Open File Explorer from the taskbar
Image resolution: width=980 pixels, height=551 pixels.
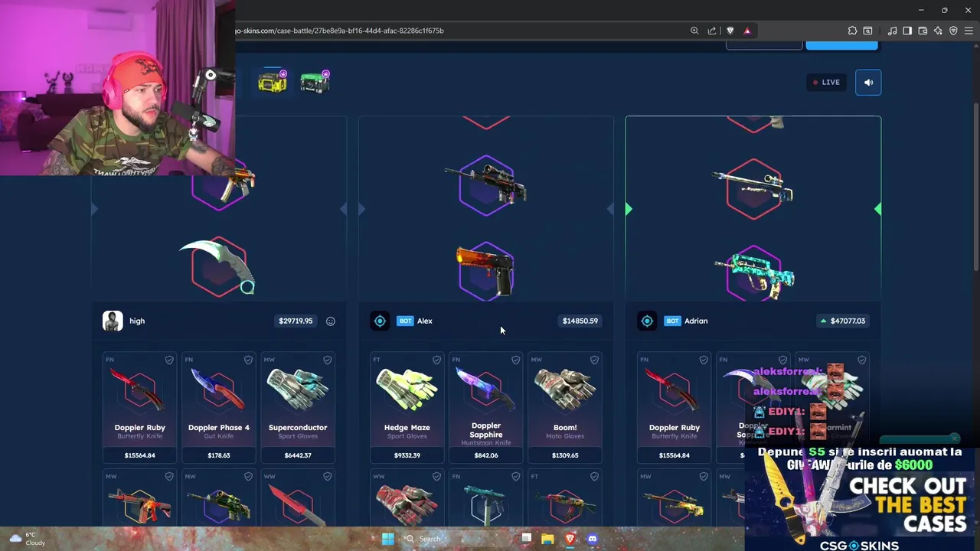pos(547,539)
